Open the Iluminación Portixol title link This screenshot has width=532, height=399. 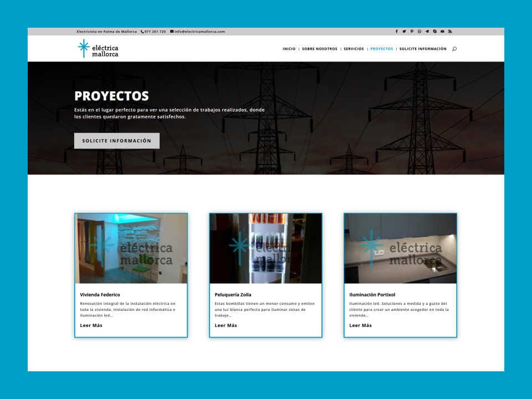tap(372, 295)
